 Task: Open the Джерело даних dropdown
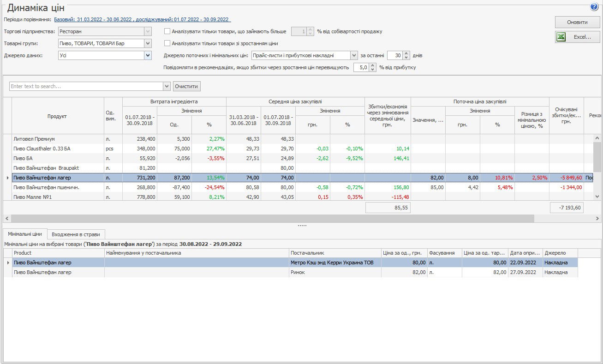click(148, 55)
